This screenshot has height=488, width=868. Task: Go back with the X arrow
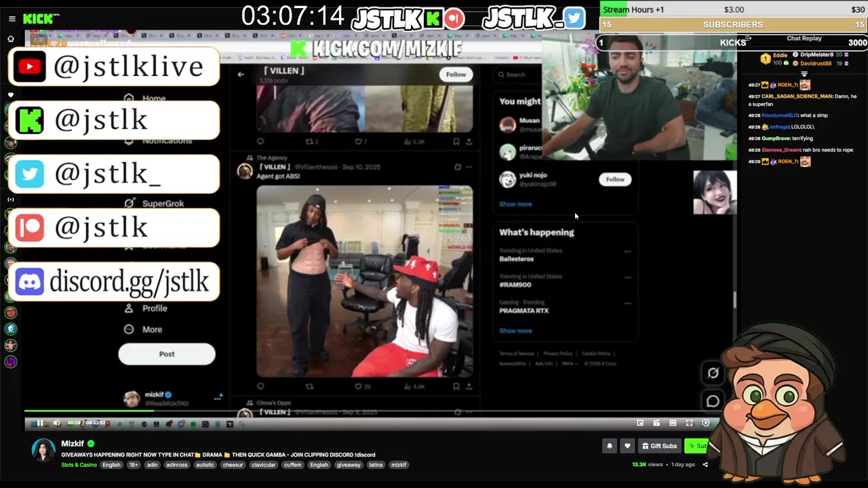241,75
